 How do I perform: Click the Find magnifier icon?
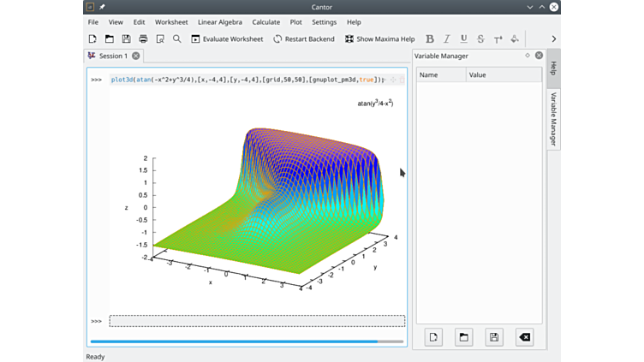[x=177, y=39]
